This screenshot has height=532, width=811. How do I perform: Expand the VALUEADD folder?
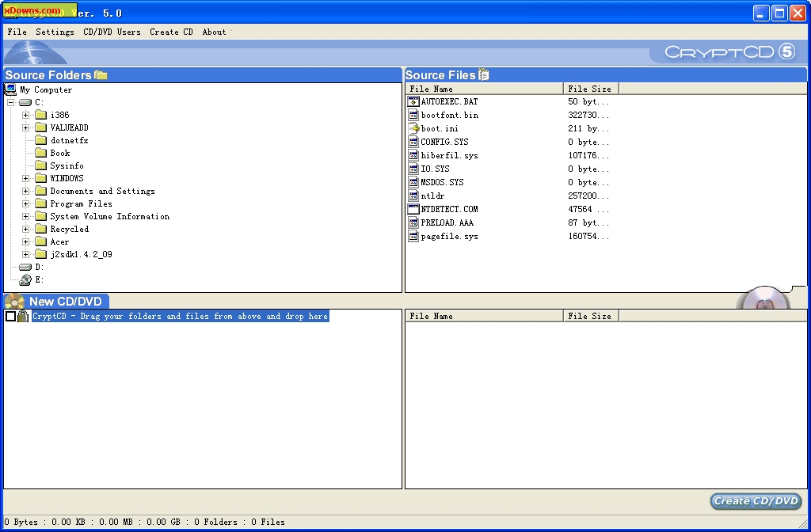pos(25,127)
